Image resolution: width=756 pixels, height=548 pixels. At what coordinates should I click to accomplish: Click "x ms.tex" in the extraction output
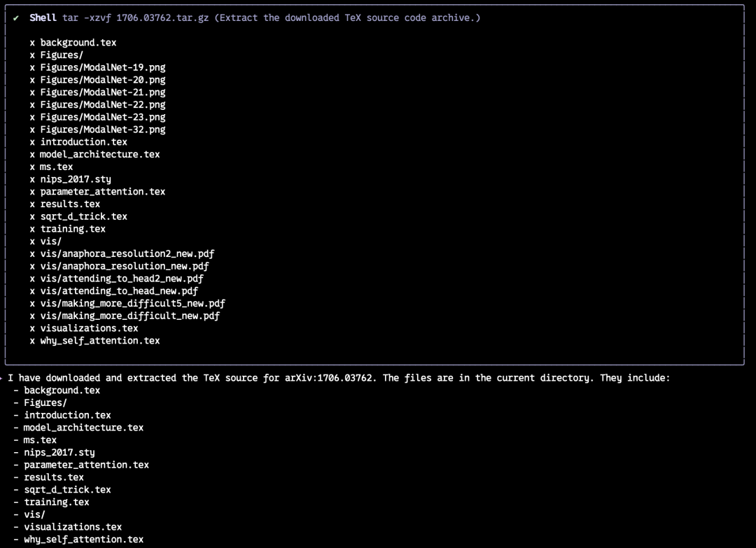pyautogui.click(x=51, y=167)
